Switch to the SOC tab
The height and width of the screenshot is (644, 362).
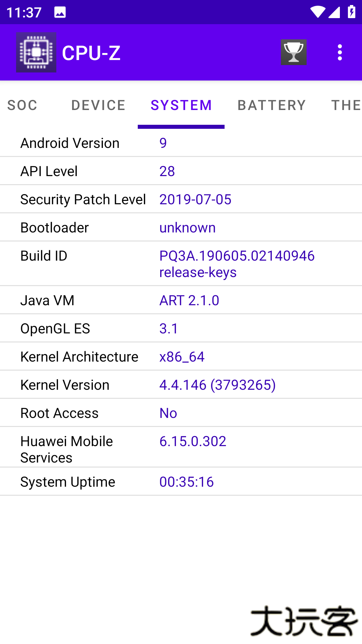[x=22, y=105]
